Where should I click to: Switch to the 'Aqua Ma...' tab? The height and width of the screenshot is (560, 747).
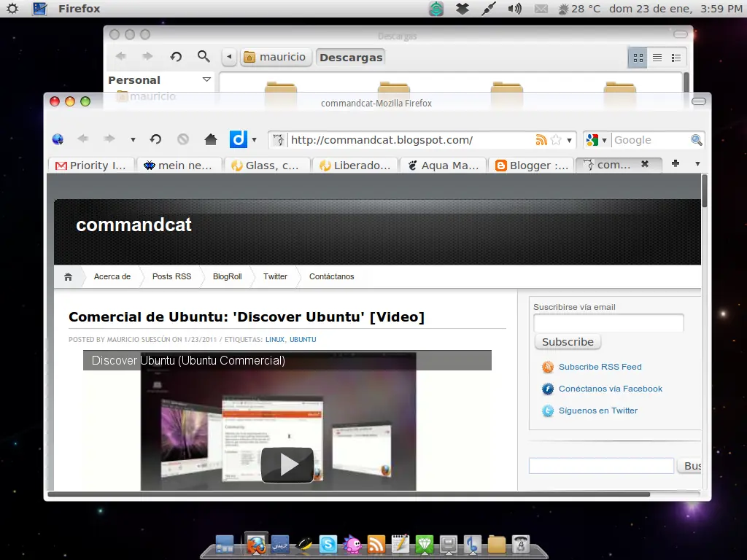443,166
